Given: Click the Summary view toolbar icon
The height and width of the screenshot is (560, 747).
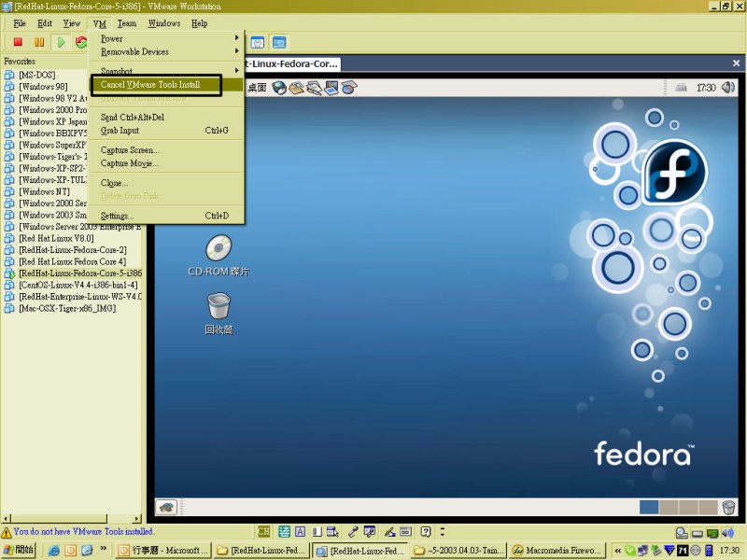Looking at the screenshot, I should [x=258, y=43].
